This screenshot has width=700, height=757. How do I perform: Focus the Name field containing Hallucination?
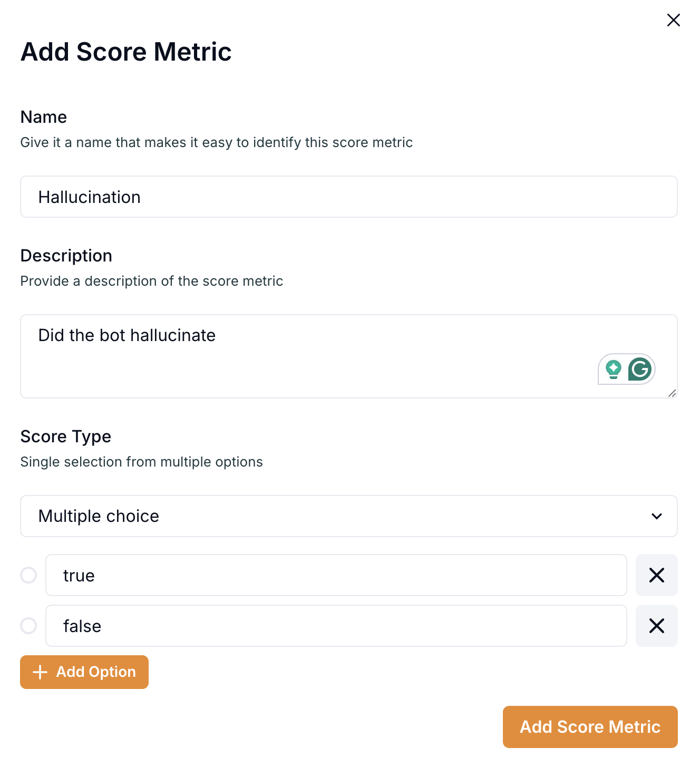coord(349,197)
